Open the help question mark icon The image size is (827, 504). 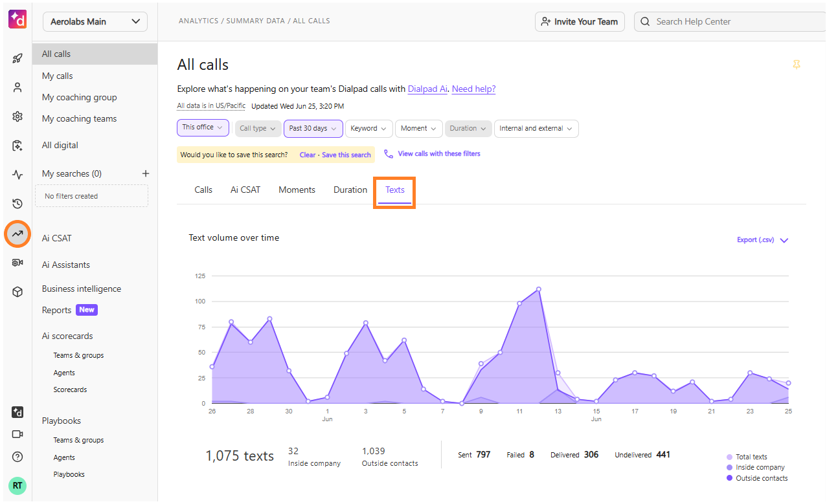[17, 457]
